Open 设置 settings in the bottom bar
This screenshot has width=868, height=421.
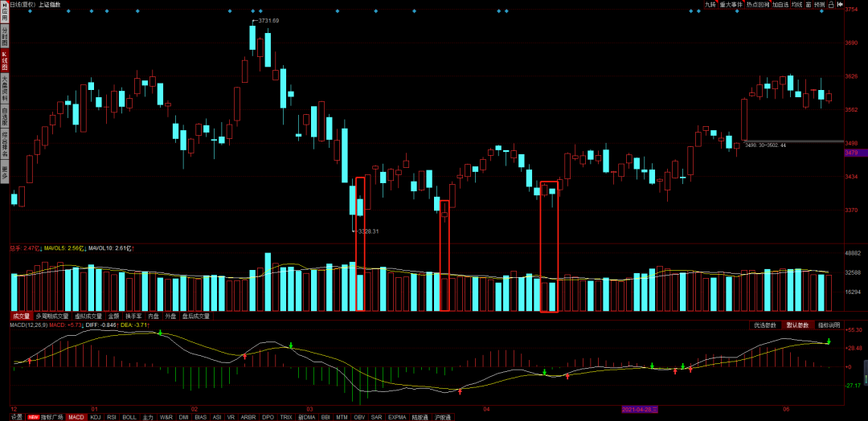[17, 417]
